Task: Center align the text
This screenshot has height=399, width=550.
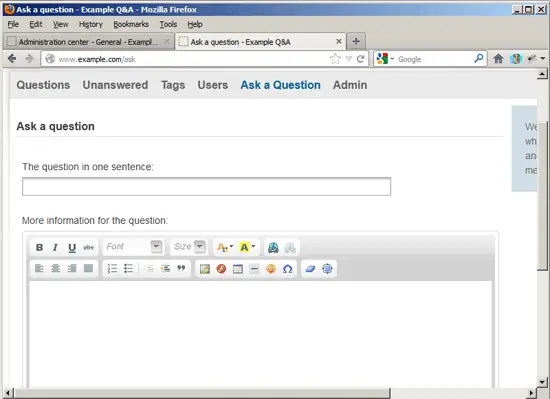Action: coord(55,269)
